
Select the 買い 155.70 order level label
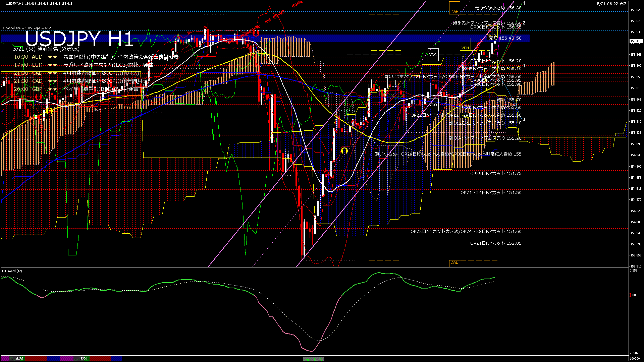click(509, 100)
